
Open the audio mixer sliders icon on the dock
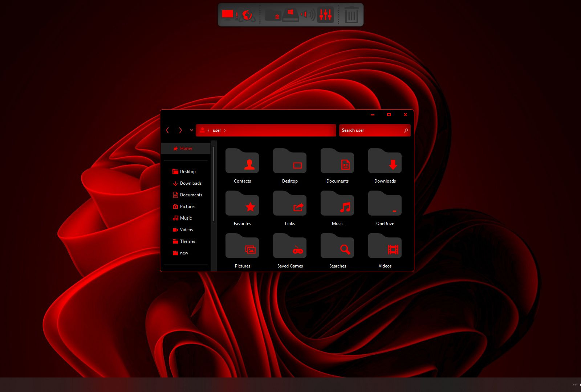click(325, 15)
